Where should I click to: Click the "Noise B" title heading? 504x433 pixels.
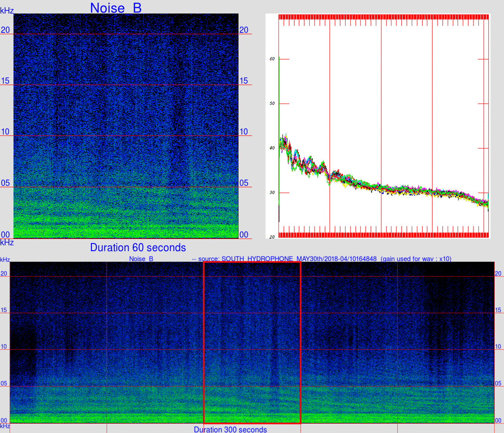pos(116,8)
